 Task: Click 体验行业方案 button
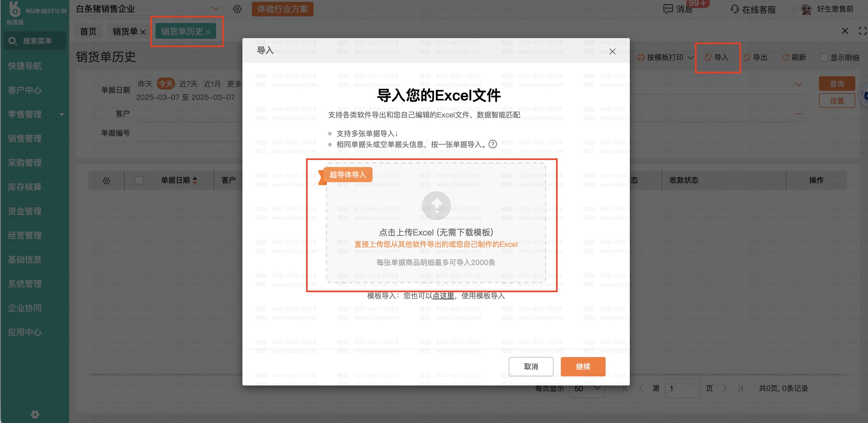click(x=282, y=9)
